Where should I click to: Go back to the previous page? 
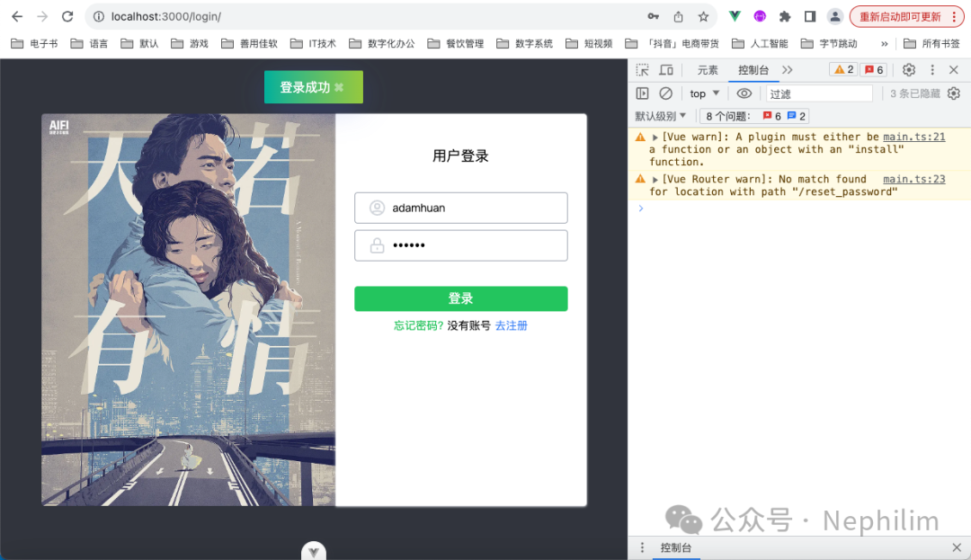point(17,17)
